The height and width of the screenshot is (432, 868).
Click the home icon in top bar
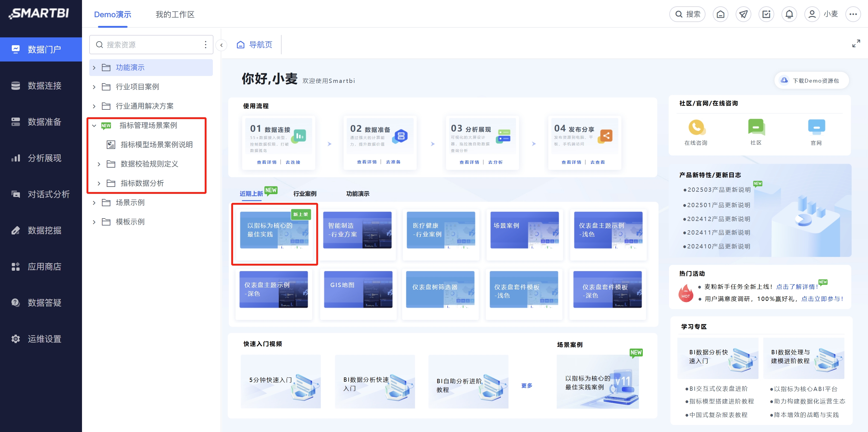[x=720, y=14]
